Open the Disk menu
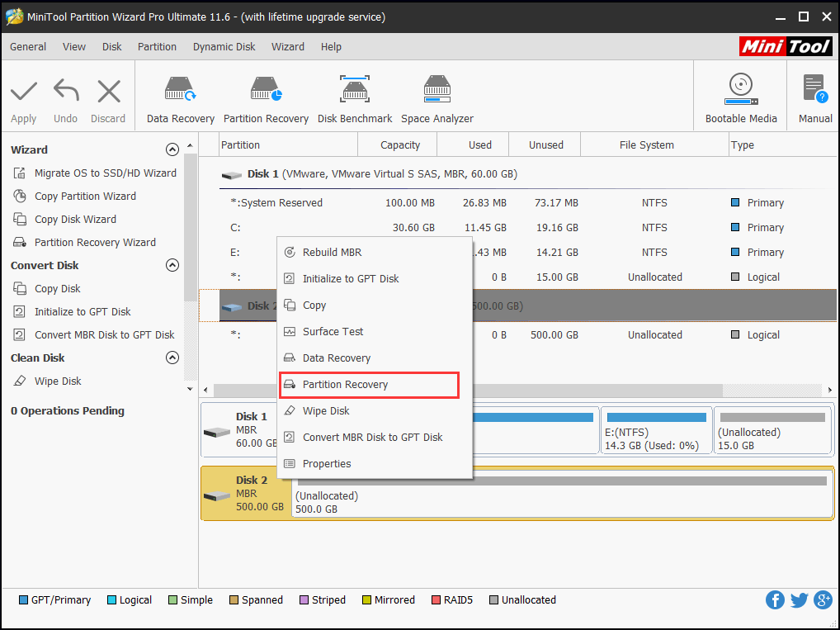This screenshot has height=630, width=840. coord(112,46)
